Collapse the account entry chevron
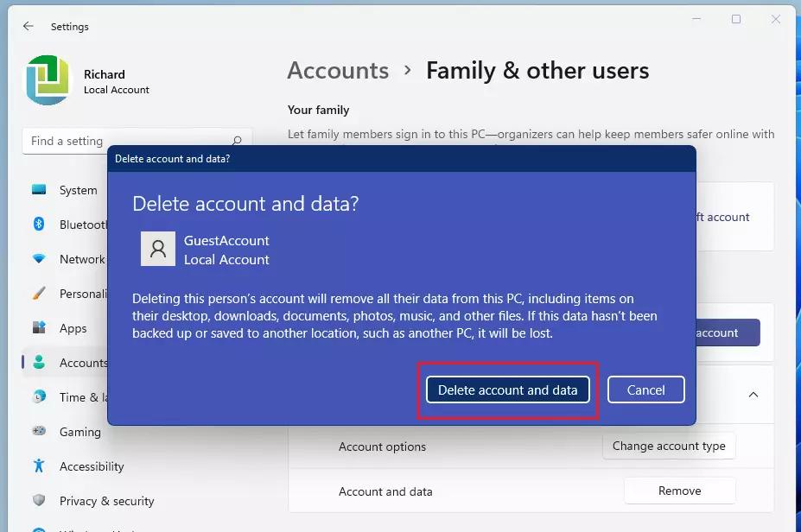The width and height of the screenshot is (801, 532). tap(753, 395)
